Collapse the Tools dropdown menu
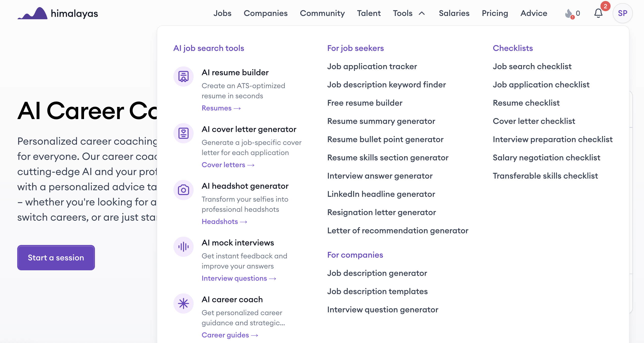The height and width of the screenshot is (343, 644). click(409, 13)
